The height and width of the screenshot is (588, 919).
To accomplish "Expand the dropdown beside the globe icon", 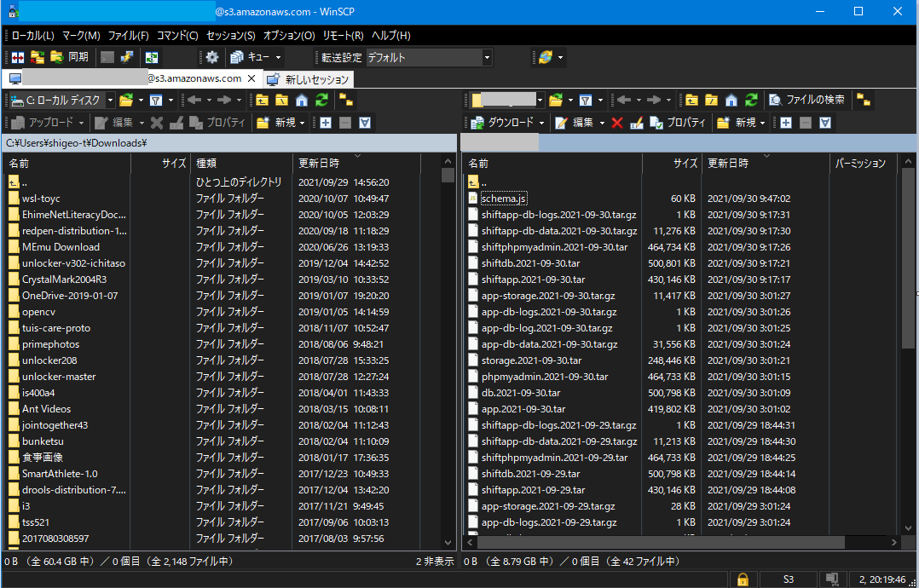I will pyautogui.click(x=560, y=57).
